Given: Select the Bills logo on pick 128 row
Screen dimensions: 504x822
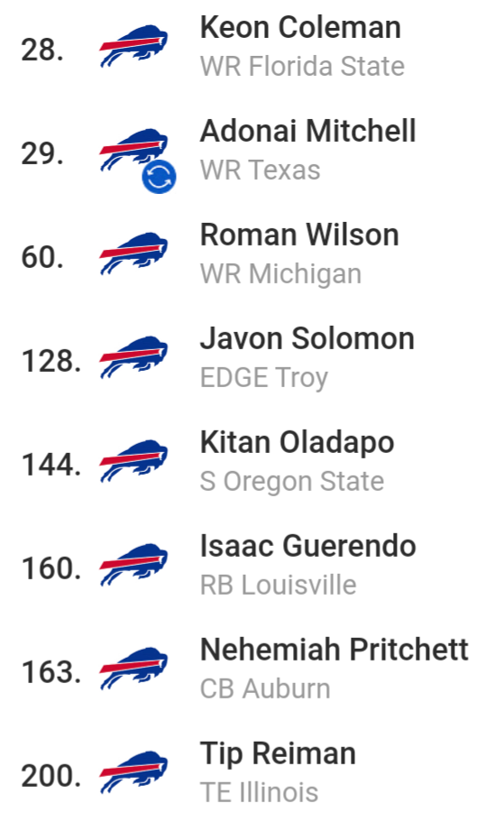Looking at the screenshot, I should click(x=133, y=357).
